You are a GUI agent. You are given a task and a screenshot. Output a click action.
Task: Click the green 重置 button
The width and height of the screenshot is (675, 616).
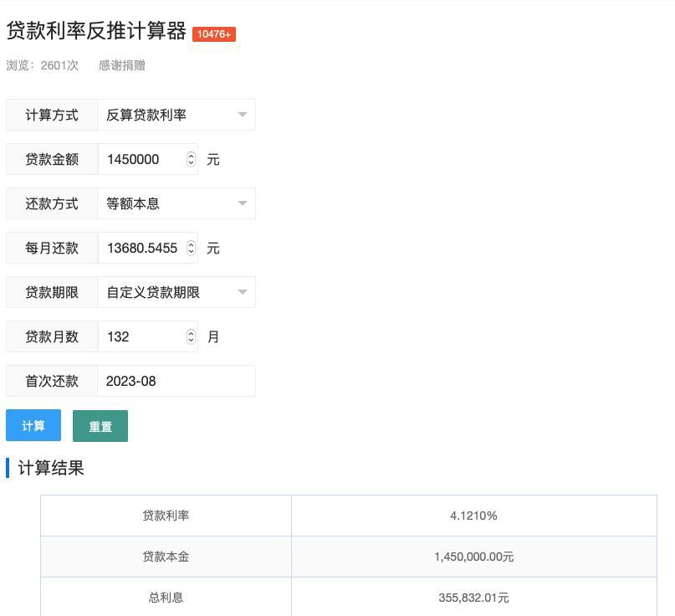[100, 426]
